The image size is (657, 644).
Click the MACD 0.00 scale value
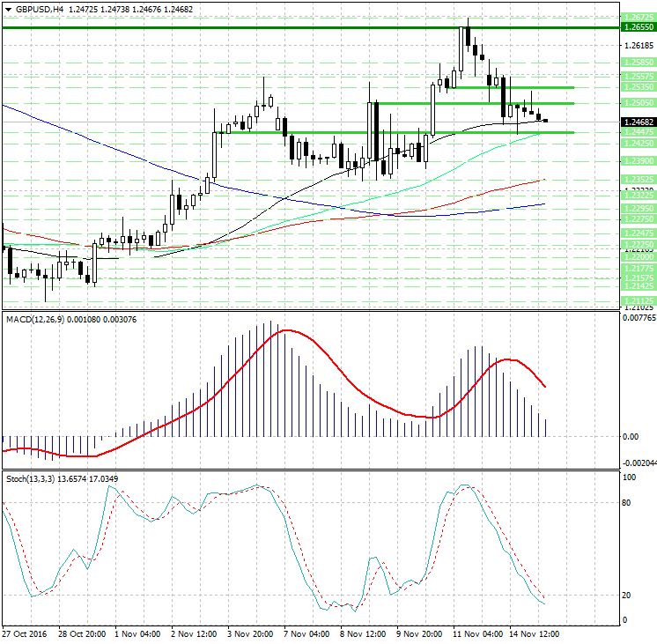click(630, 436)
